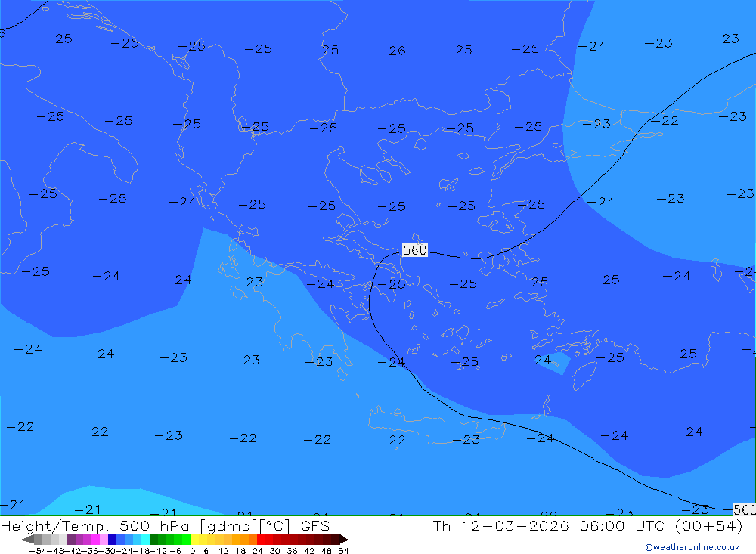
Task: Click the -54 legend scale label
Action: point(38,551)
